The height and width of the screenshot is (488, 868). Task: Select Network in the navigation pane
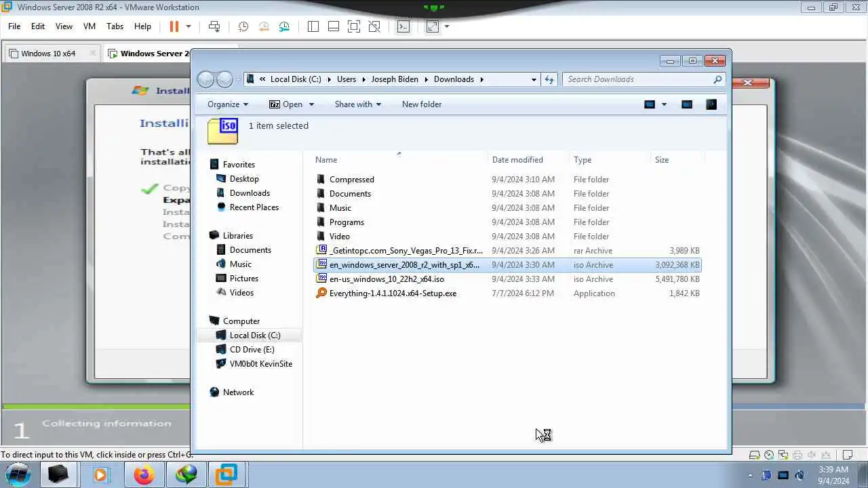238,392
